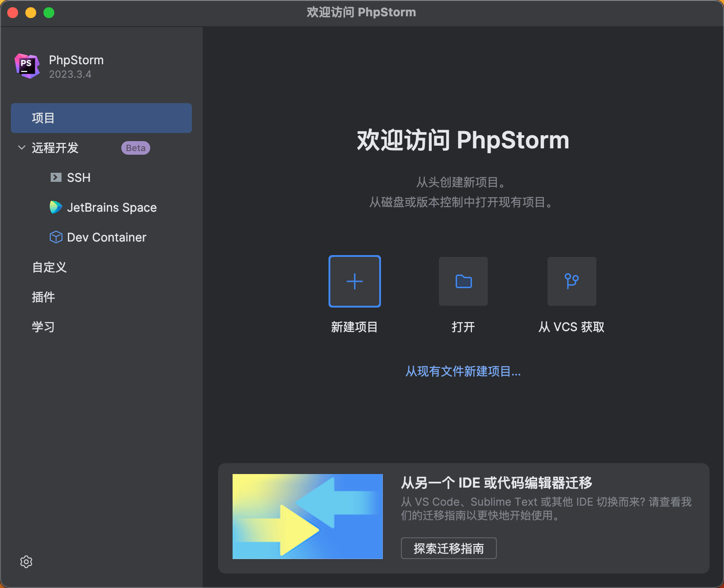Open 从现有文件新建项目 link
The height and width of the screenshot is (588, 724).
pos(463,371)
